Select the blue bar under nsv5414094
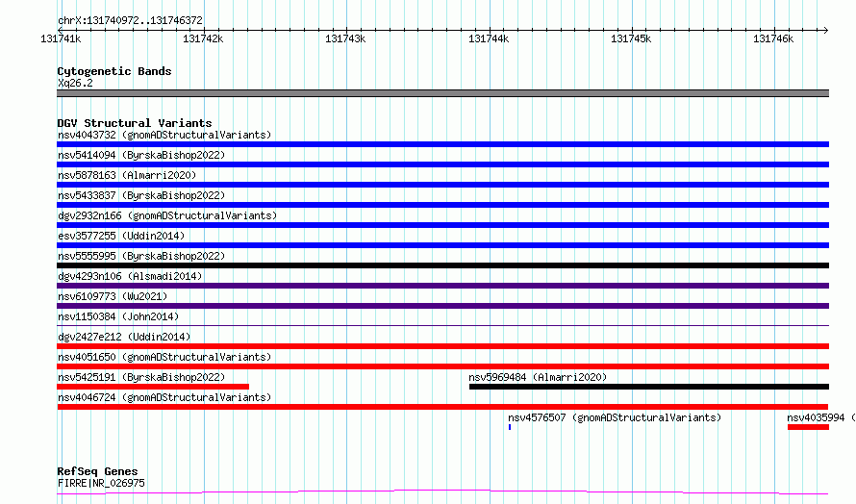This screenshot has height=504, width=856. [x=442, y=164]
